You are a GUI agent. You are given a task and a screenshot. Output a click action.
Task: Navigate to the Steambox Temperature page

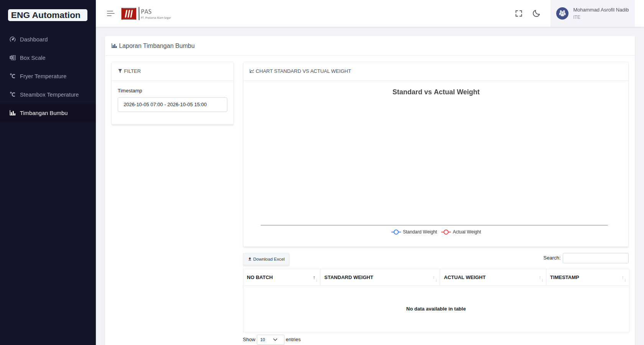pyautogui.click(x=48, y=95)
